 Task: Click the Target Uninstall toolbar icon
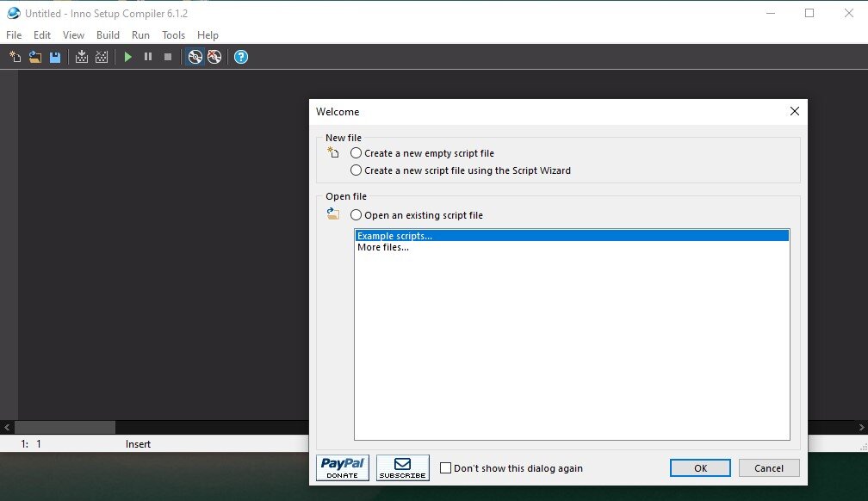(x=214, y=57)
